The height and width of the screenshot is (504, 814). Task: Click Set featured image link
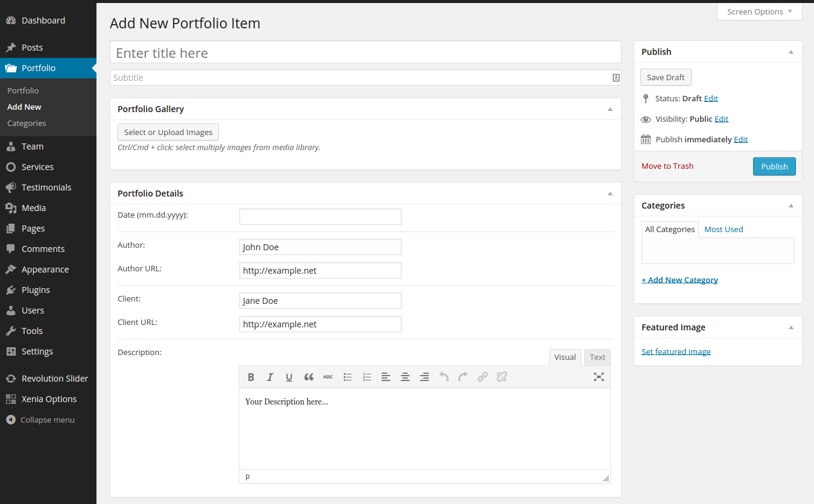click(676, 351)
